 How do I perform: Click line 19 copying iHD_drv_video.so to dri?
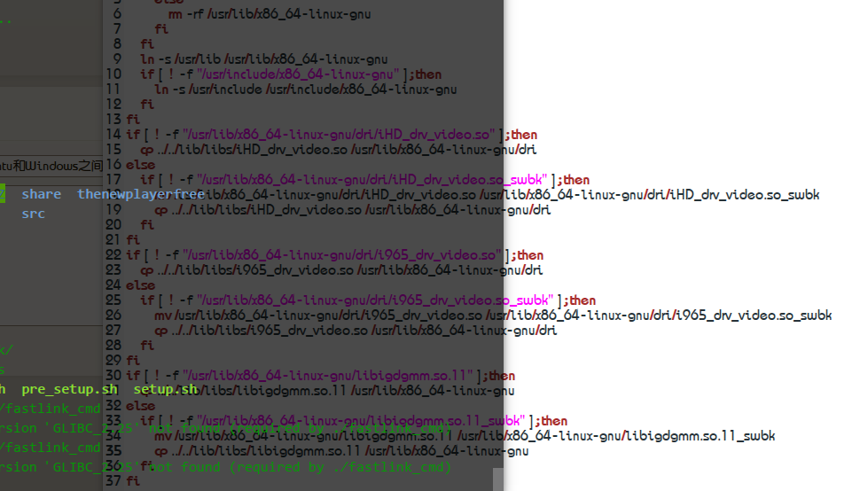(353, 210)
